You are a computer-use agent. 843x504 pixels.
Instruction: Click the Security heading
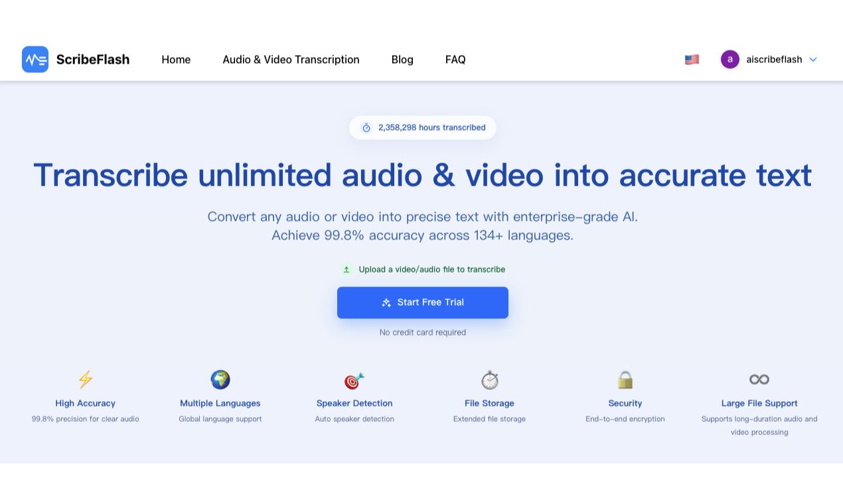pos(625,403)
